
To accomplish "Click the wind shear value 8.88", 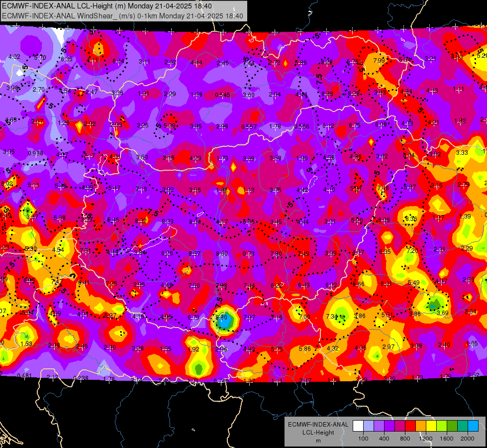I will (327, 94).
